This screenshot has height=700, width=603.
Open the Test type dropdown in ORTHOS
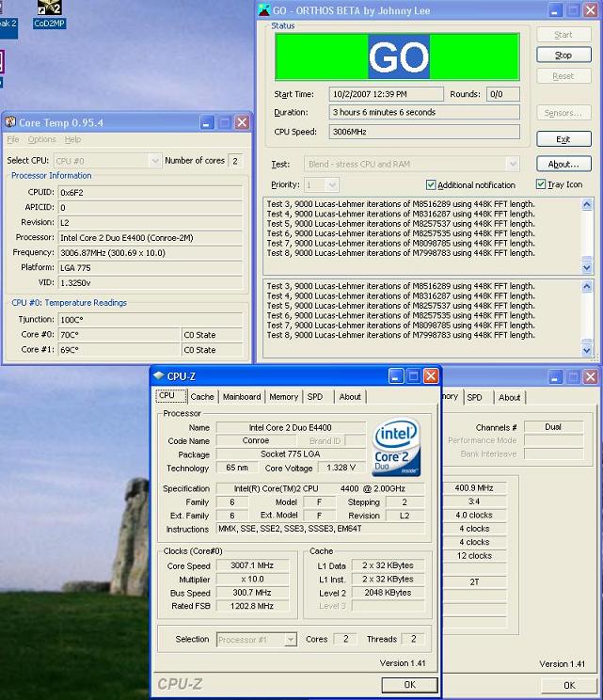tap(411, 164)
